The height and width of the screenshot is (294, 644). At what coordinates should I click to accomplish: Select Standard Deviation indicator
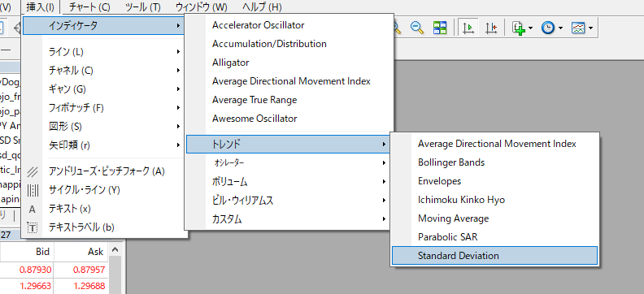tap(494, 256)
